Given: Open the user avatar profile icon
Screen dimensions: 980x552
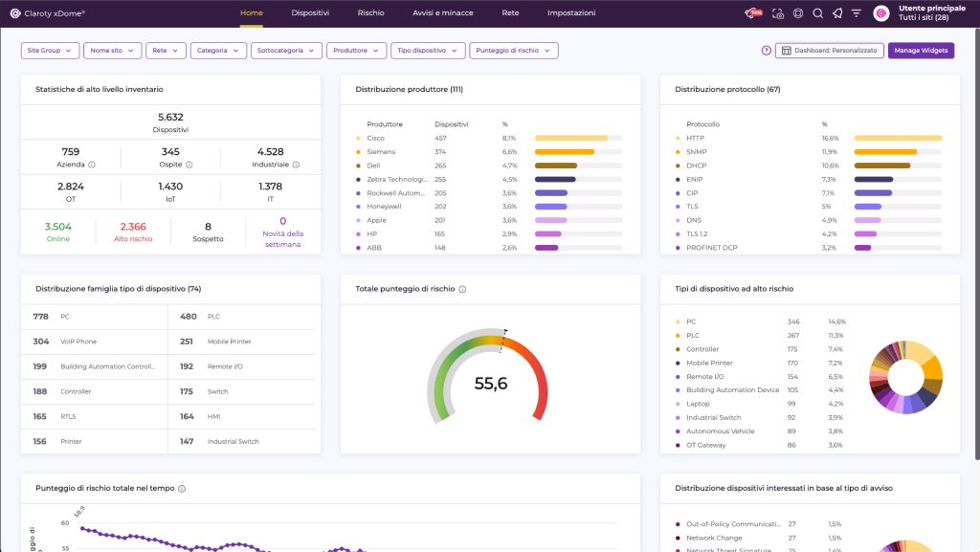Looking at the screenshot, I should (881, 13).
